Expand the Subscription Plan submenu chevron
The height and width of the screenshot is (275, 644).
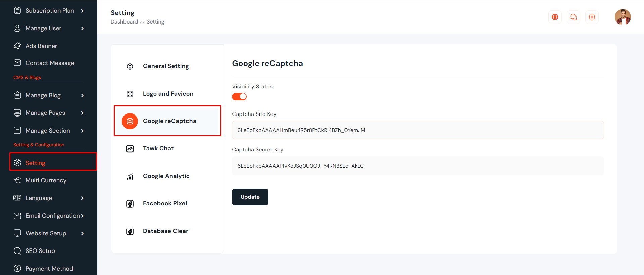point(82,11)
